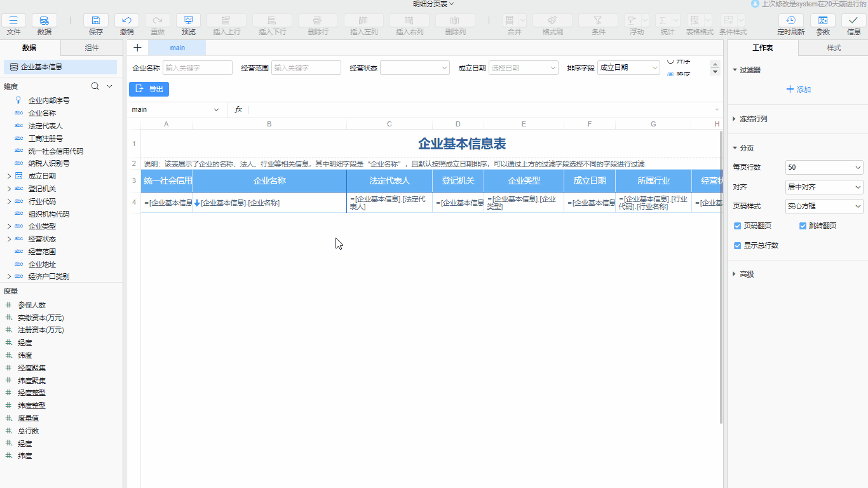The width and height of the screenshot is (868, 488).
Task: Add a new sheet with plus icon
Action: [x=137, y=48]
